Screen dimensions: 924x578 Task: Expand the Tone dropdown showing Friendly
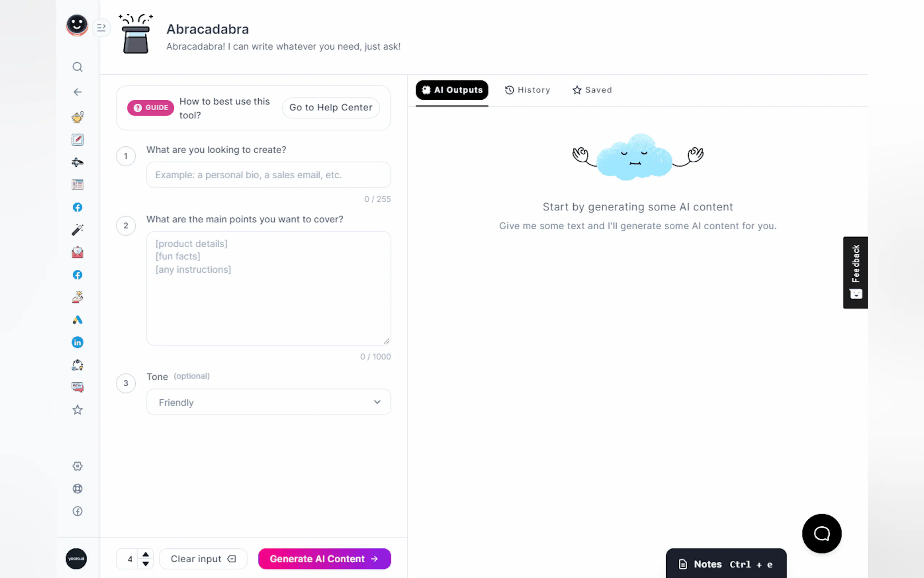pos(268,402)
